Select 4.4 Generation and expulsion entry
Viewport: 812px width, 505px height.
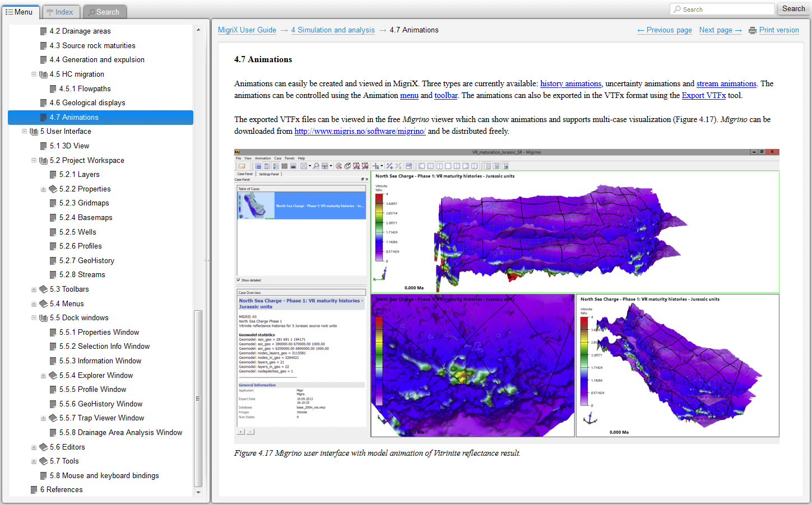[x=97, y=60]
